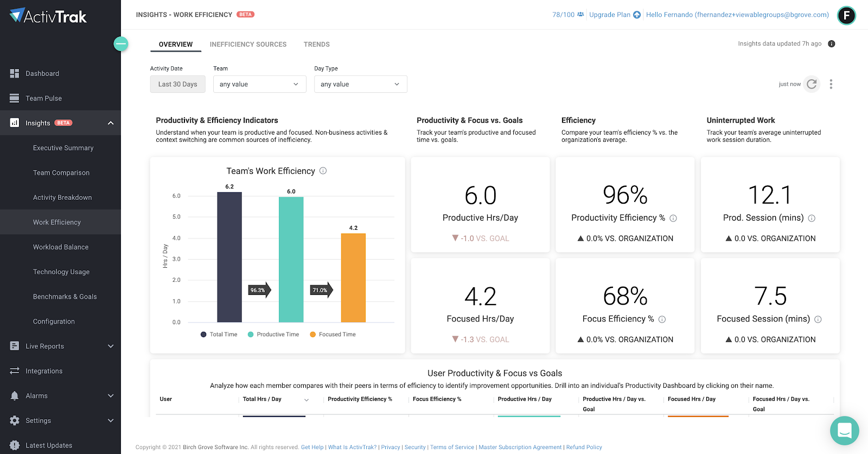Switch to the Overview tab

point(176,45)
